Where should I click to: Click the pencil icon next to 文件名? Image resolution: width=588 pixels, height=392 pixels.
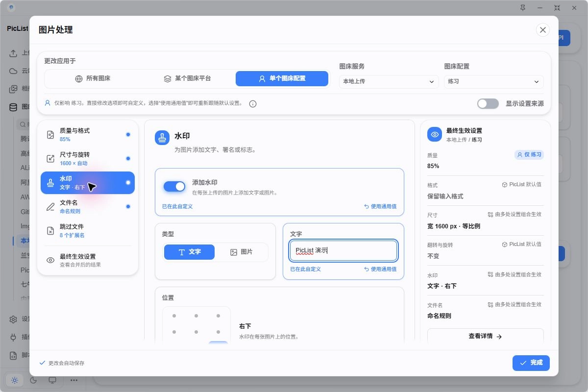click(50, 207)
